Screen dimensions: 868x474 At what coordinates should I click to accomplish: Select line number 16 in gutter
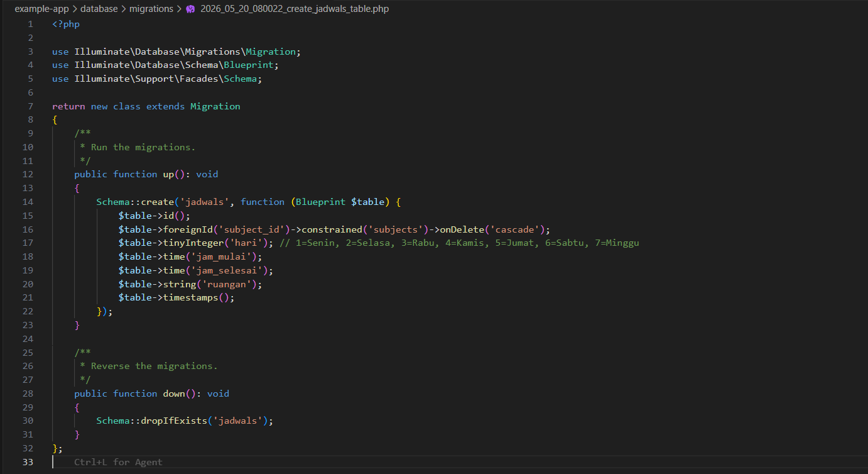[28, 229]
